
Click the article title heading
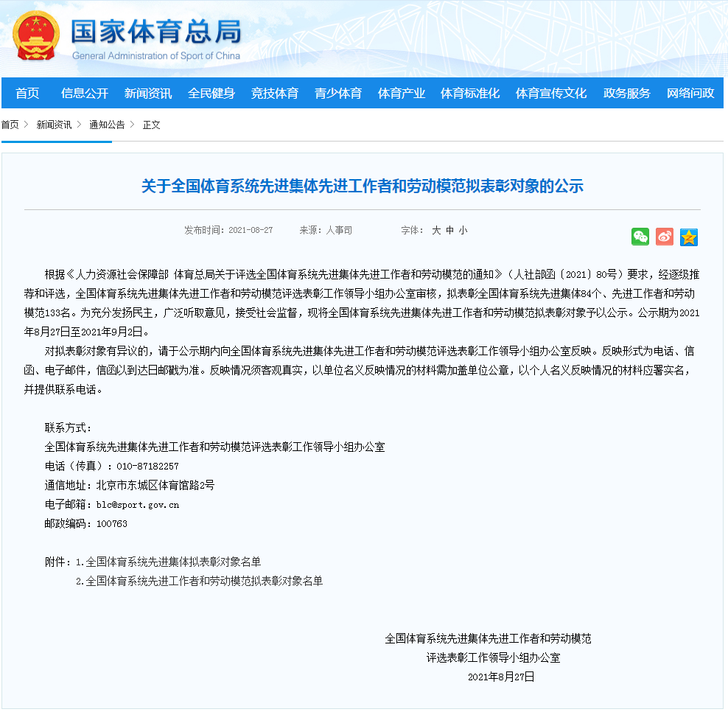click(362, 186)
